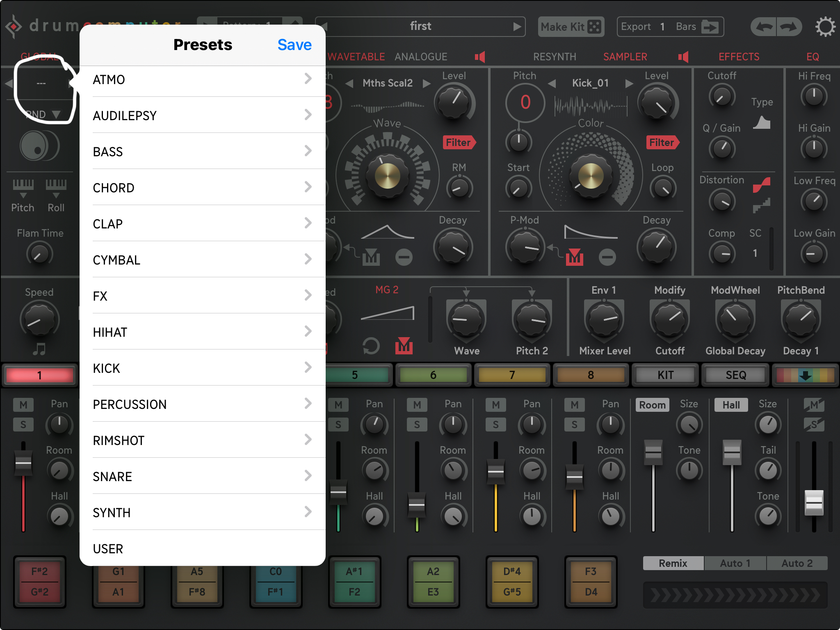Click next sample arrow beside Kick_01
The width and height of the screenshot is (840, 630).
click(x=629, y=83)
